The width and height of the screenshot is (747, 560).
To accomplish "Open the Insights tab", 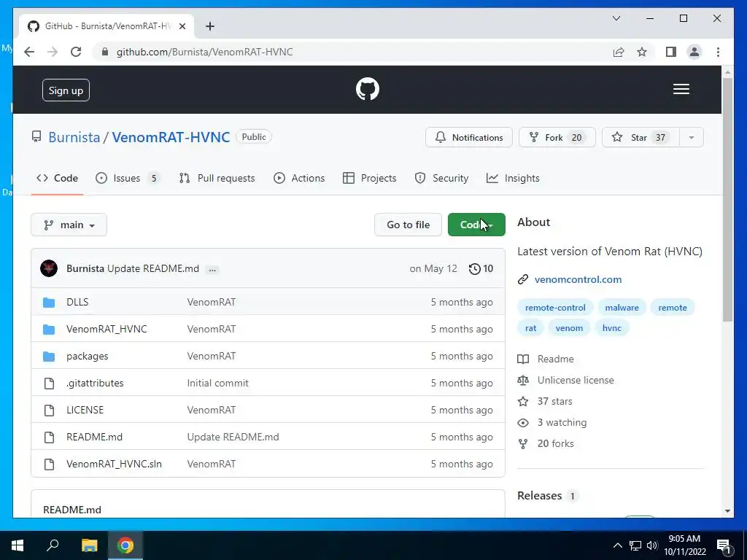I will coord(513,178).
